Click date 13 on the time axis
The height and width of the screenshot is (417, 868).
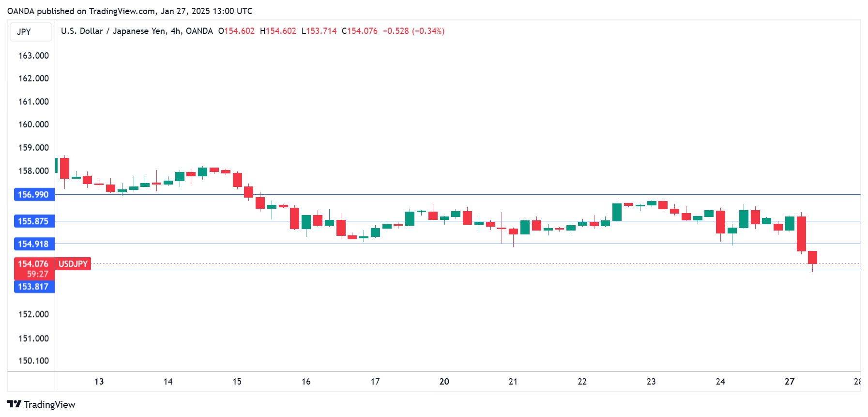[99, 382]
